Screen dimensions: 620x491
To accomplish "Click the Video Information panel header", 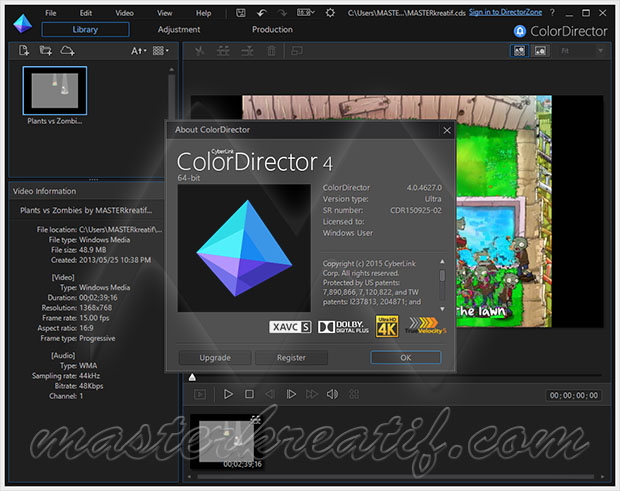I will [86, 191].
